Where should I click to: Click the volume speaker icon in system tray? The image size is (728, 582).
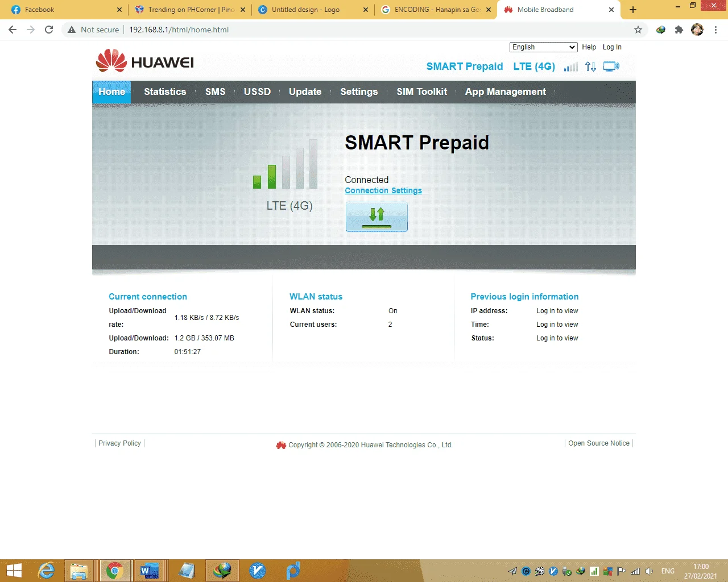[x=649, y=571]
